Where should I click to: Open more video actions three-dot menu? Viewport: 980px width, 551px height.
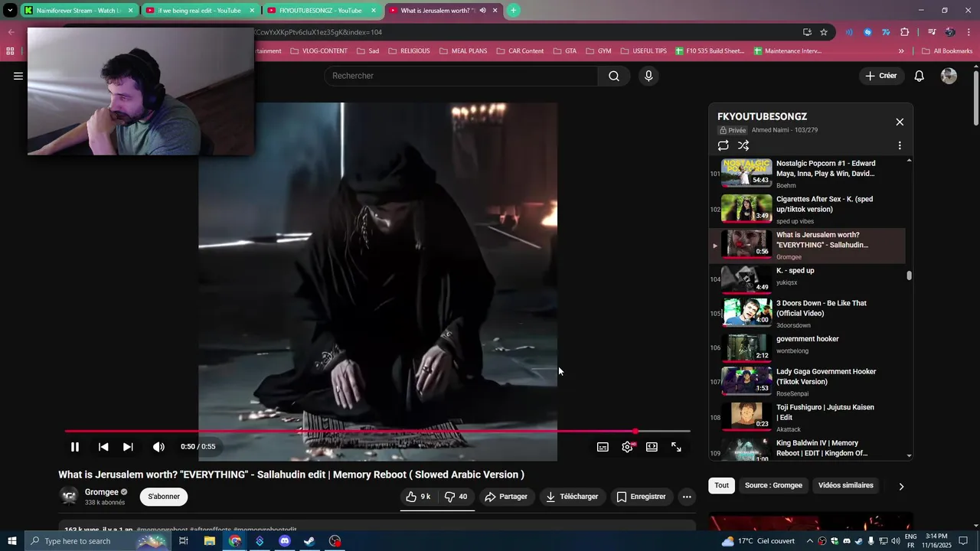coord(687,497)
